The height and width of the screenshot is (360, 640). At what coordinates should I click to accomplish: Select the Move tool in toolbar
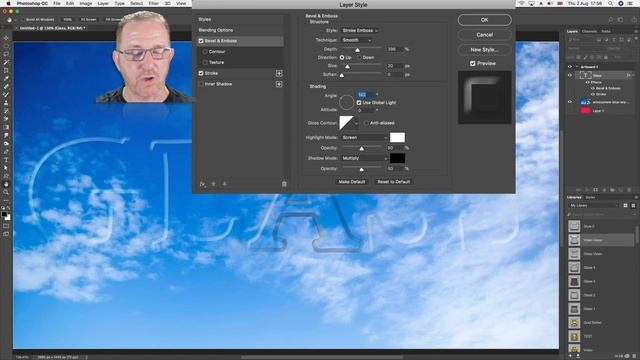(x=6, y=38)
